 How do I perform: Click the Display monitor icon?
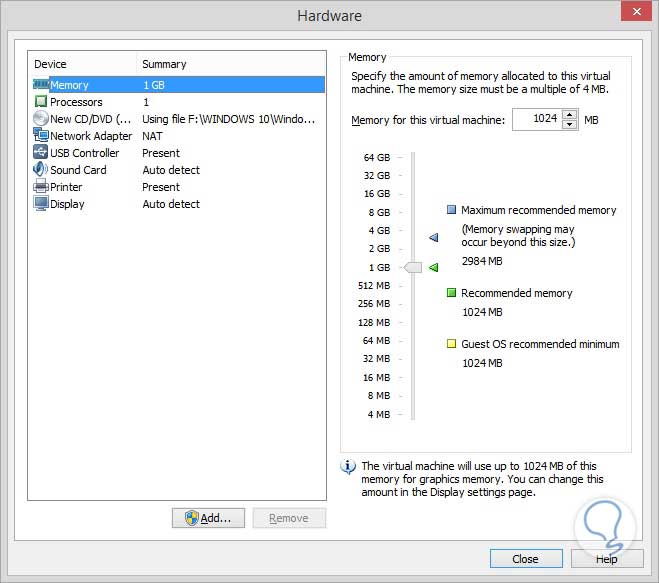coord(41,203)
